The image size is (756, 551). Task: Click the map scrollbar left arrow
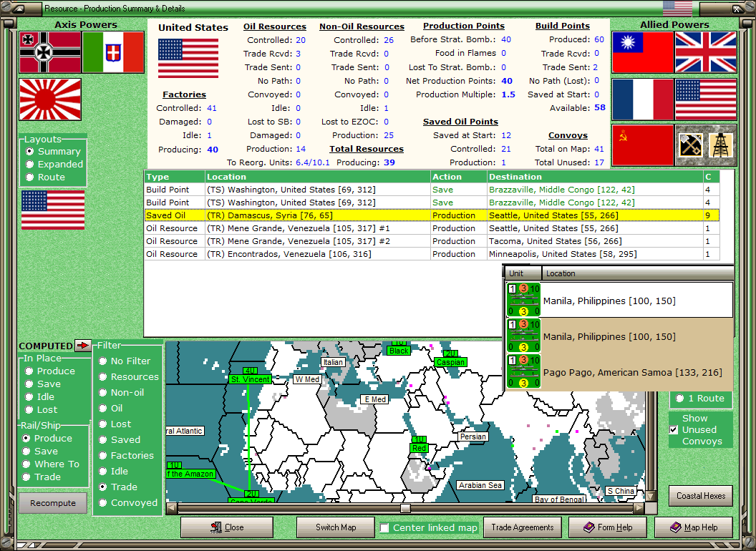tap(172, 508)
